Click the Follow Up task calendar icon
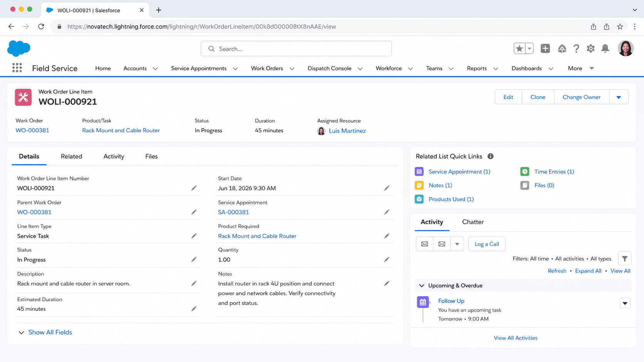The image size is (644, 362). [423, 302]
